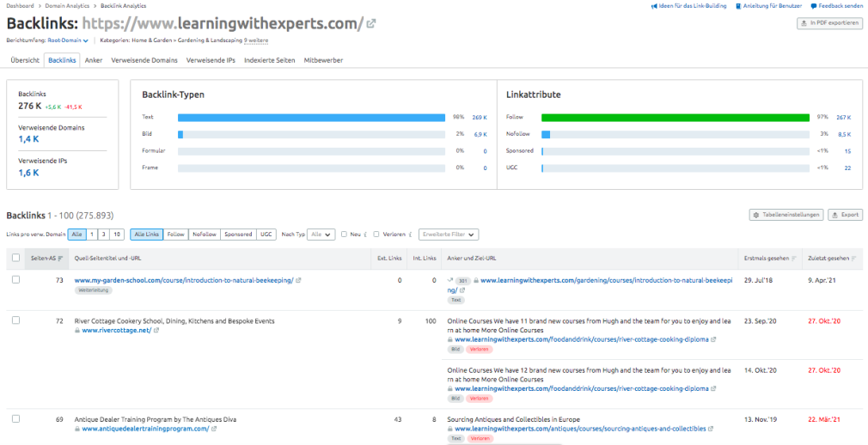Click speech bubble icon for Feedback senden

pyautogui.click(x=814, y=6)
